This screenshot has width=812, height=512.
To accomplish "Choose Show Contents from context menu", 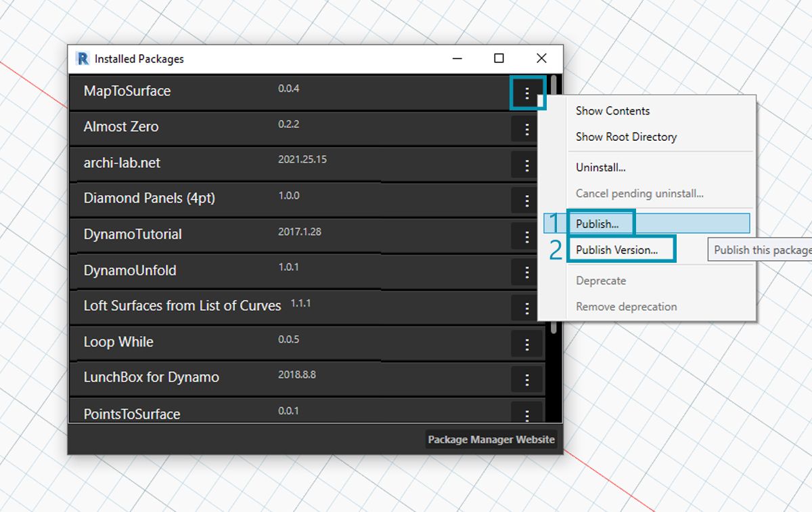I will tap(612, 111).
